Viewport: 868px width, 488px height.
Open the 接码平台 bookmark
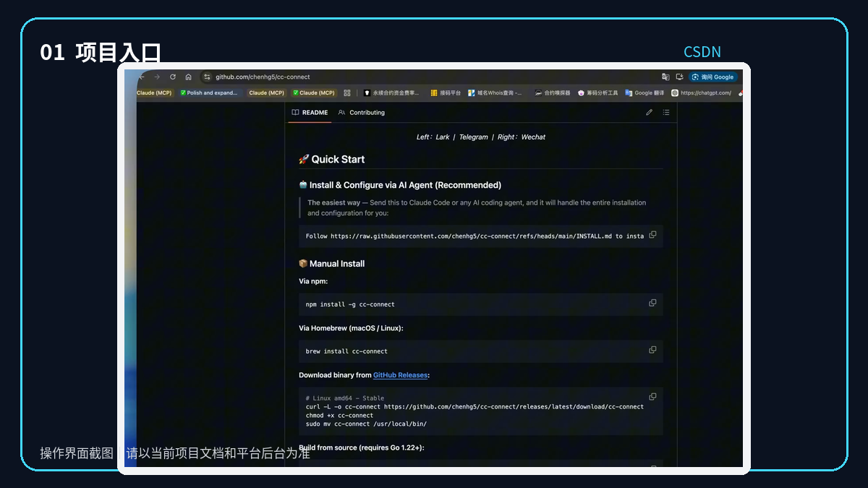pos(446,93)
